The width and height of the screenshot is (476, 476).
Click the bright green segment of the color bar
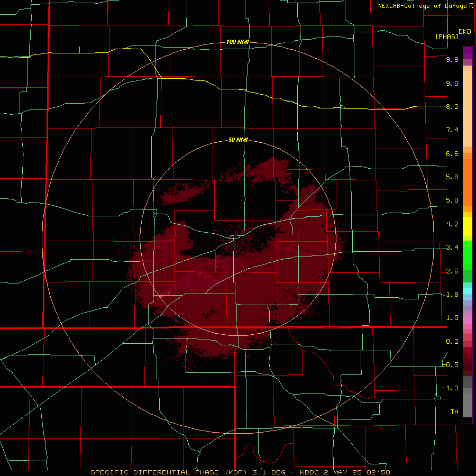click(x=467, y=255)
